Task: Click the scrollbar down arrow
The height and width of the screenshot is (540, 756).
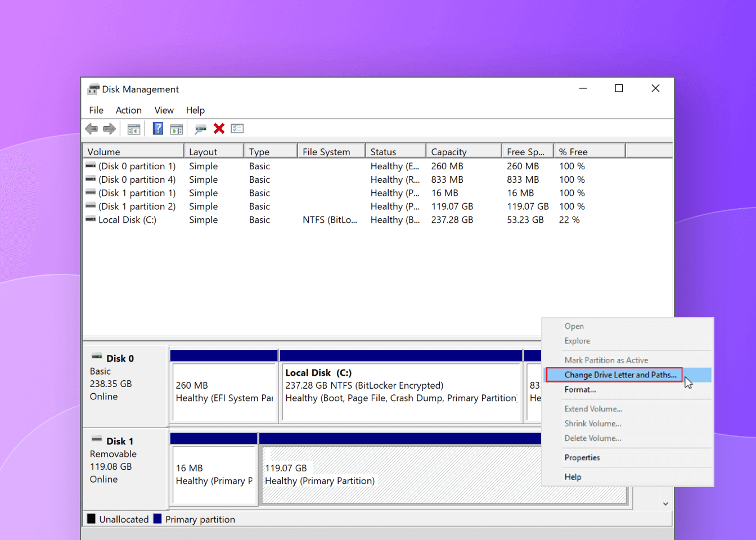Action: (x=665, y=503)
